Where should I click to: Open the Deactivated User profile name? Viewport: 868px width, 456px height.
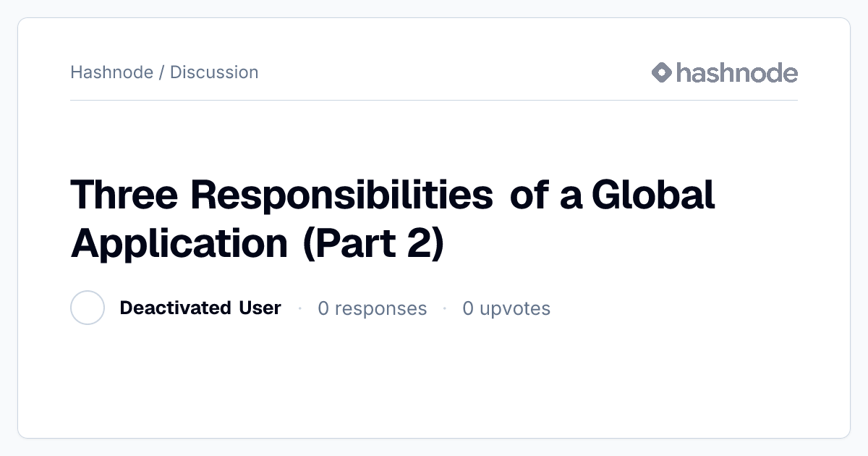point(200,308)
